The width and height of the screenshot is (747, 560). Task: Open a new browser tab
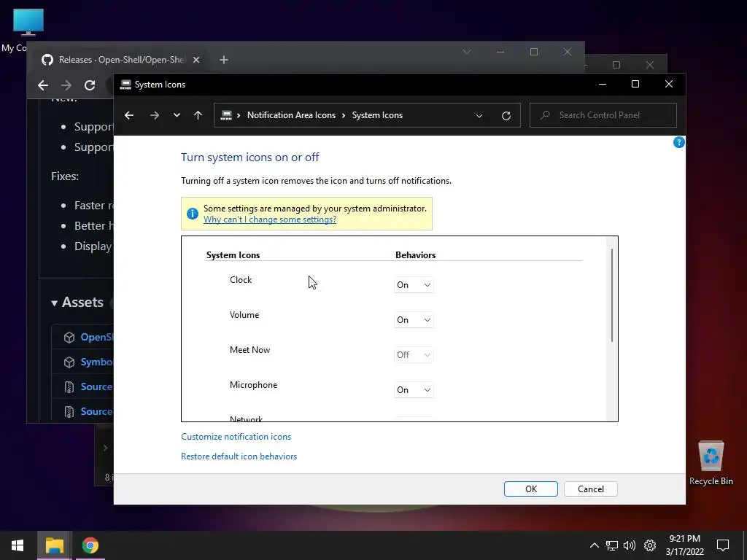tap(224, 60)
